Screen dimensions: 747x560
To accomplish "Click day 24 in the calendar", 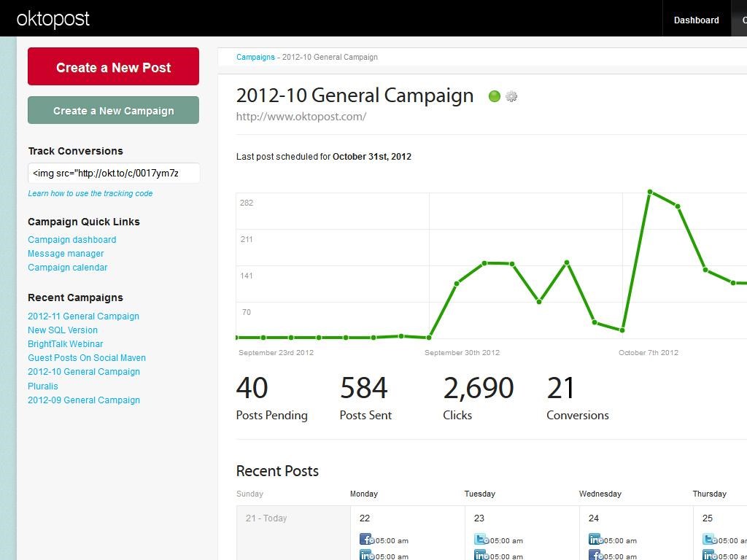I will [x=594, y=518].
